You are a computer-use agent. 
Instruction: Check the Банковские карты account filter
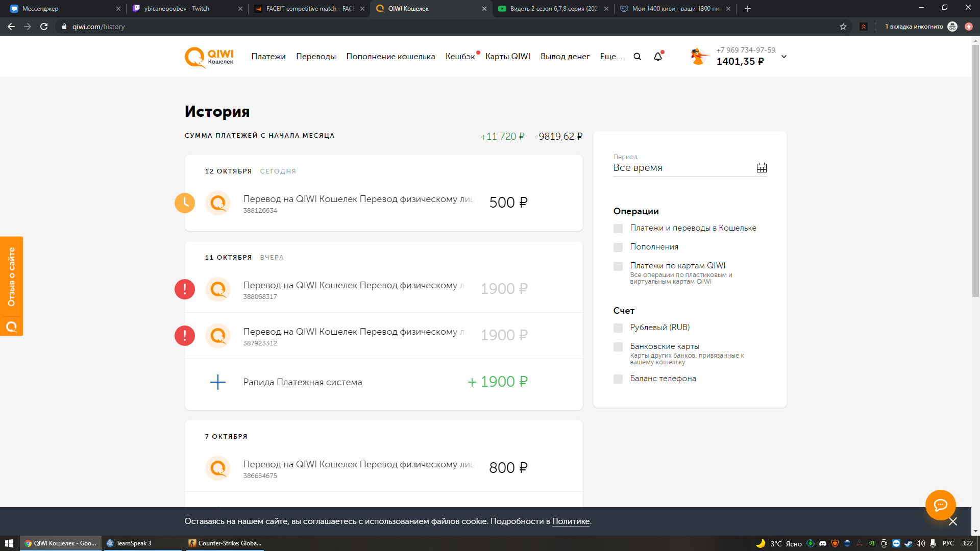[x=618, y=347]
